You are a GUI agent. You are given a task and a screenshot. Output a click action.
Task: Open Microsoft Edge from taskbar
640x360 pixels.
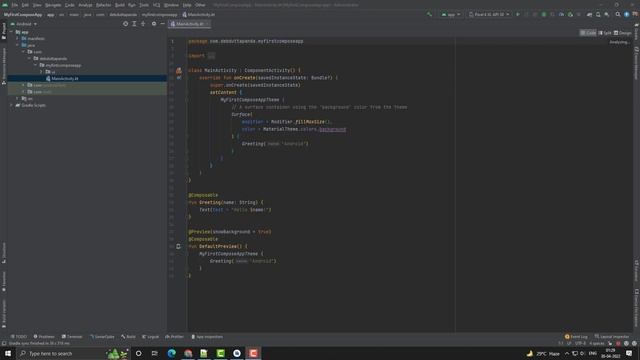coord(171,353)
